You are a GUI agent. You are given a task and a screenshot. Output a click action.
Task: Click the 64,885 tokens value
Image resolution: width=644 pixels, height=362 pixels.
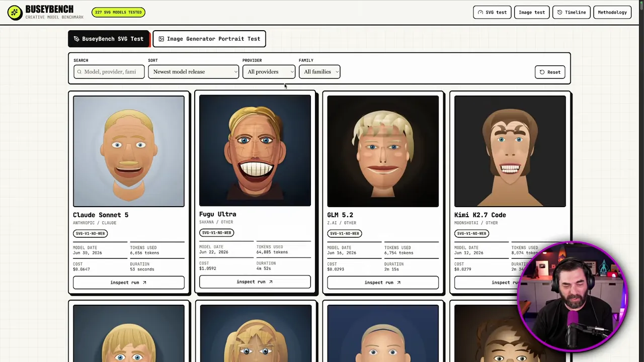[x=272, y=252]
